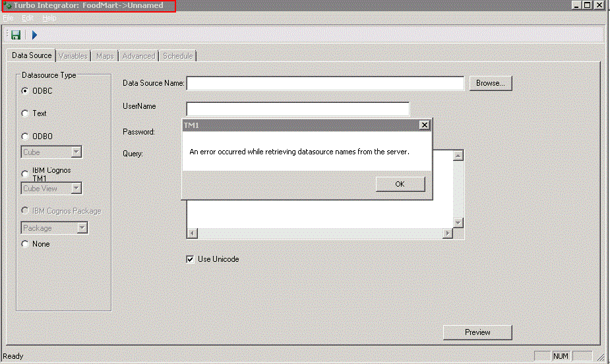This screenshot has height=364, width=610.
Task: Click the NUM status bar indicator
Action: (561, 356)
